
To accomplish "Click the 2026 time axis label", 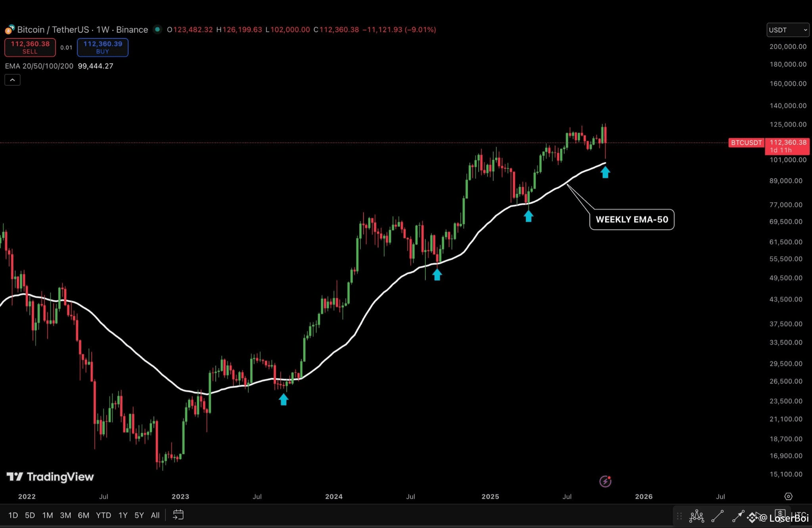I will click(643, 496).
